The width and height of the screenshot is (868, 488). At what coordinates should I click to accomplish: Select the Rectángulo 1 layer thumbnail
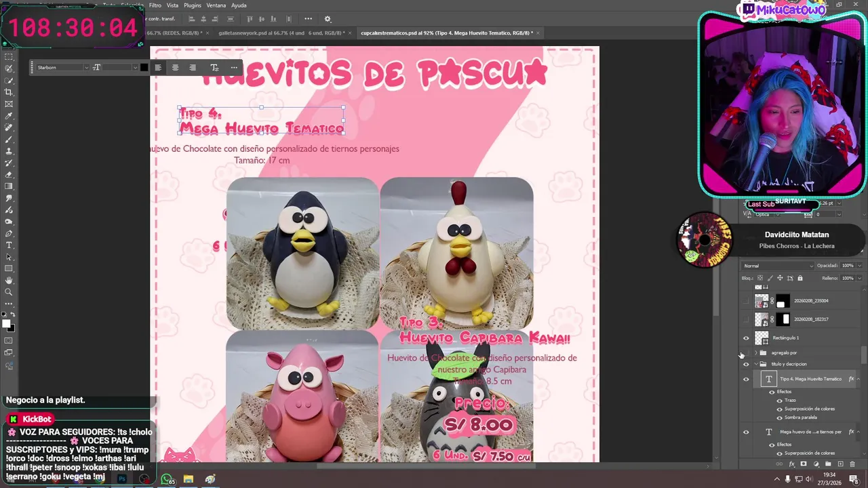tap(762, 338)
